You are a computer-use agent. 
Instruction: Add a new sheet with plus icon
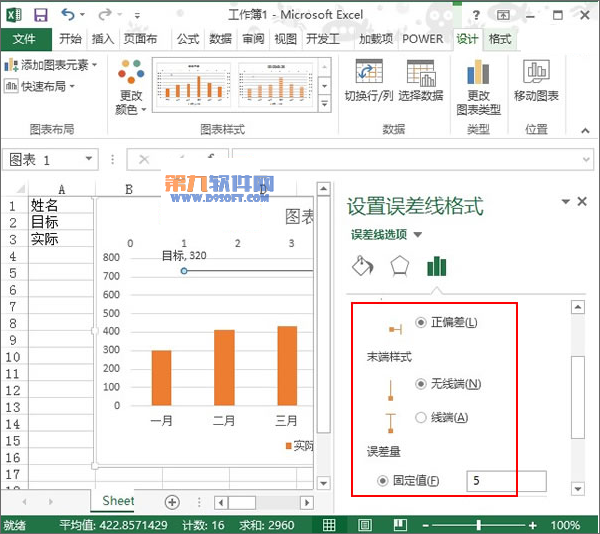[x=172, y=502]
